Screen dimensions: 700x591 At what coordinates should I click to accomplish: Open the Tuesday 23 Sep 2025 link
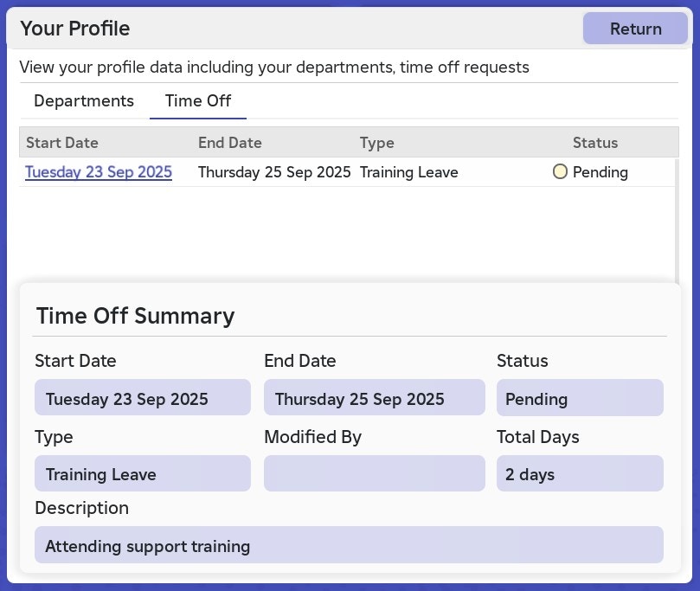click(98, 172)
